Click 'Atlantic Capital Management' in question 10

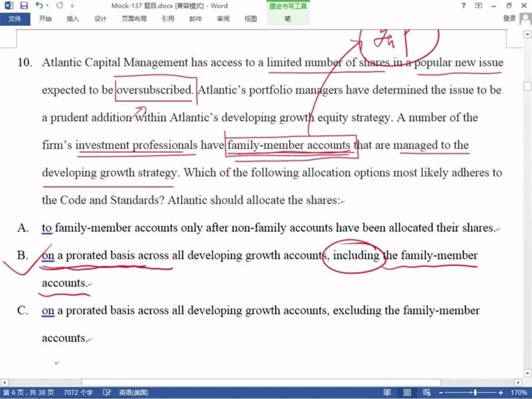pos(115,63)
